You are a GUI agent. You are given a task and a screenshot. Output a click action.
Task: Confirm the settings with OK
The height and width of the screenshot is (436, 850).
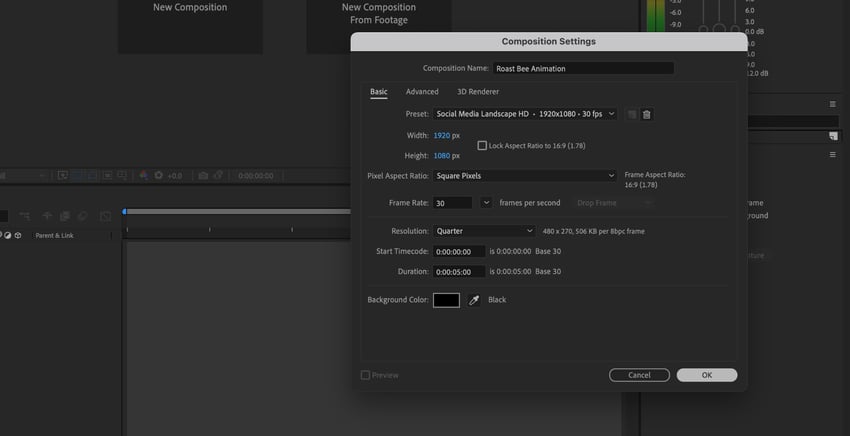click(x=707, y=375)
